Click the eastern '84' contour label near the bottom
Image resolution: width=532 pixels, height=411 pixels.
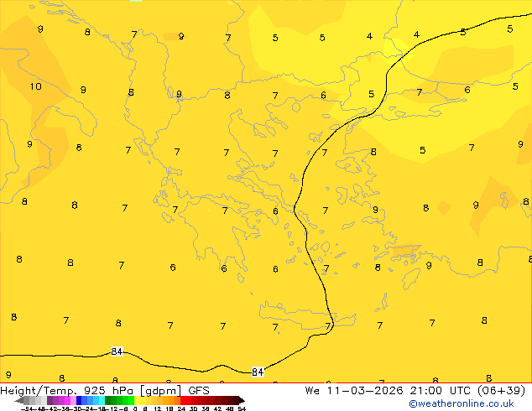[258, 372]
